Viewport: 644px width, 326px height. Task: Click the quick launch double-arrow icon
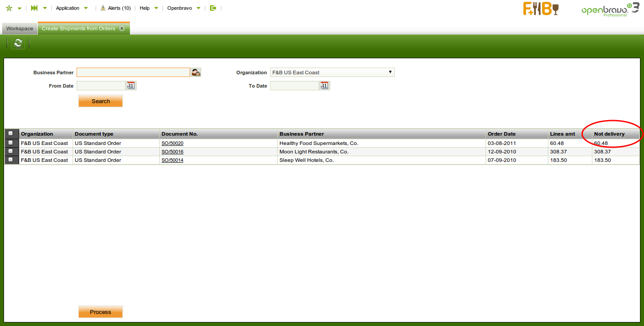coord(34,8)
